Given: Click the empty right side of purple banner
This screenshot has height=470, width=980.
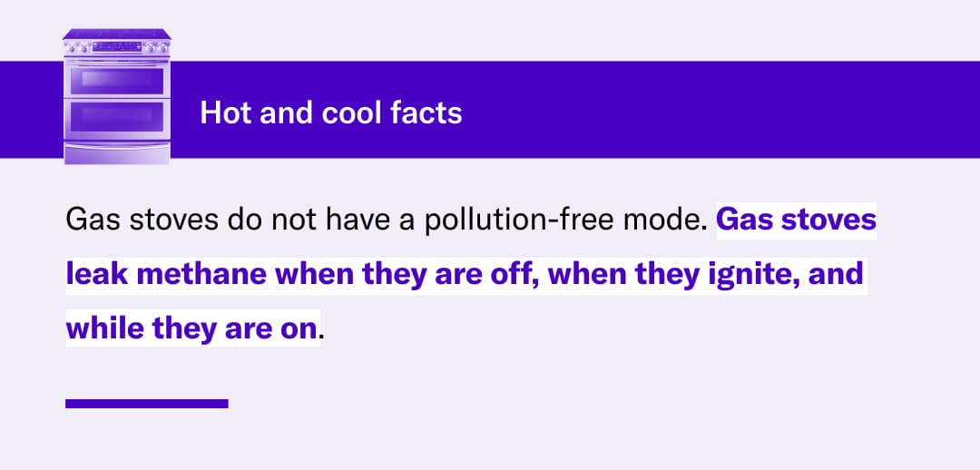Looking at the screenshot, I should click(726, 110).
